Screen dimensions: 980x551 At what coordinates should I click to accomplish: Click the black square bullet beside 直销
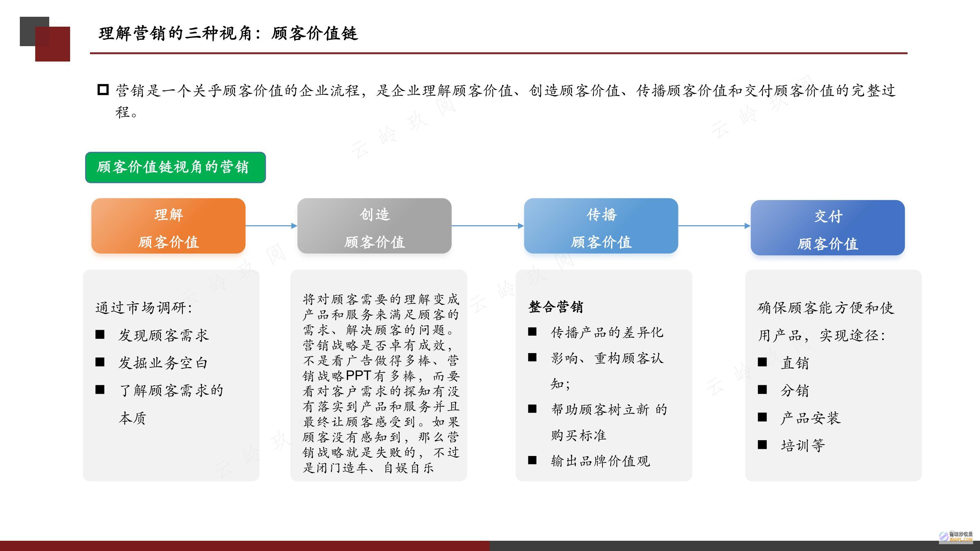coord(762,362)
